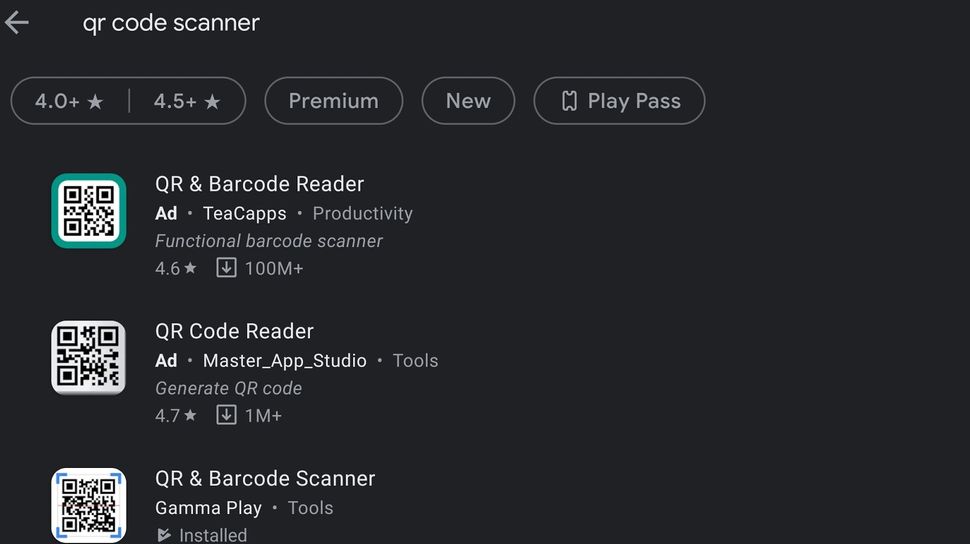
Task: Open the QR & Barcode Scanner title
Action: tap(265, 478)
